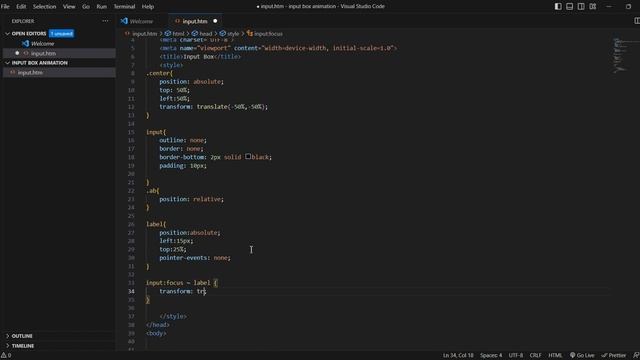640x360 pixels.
Task: Open the Explorer more actions ellipsis
Action: point(105,21)
